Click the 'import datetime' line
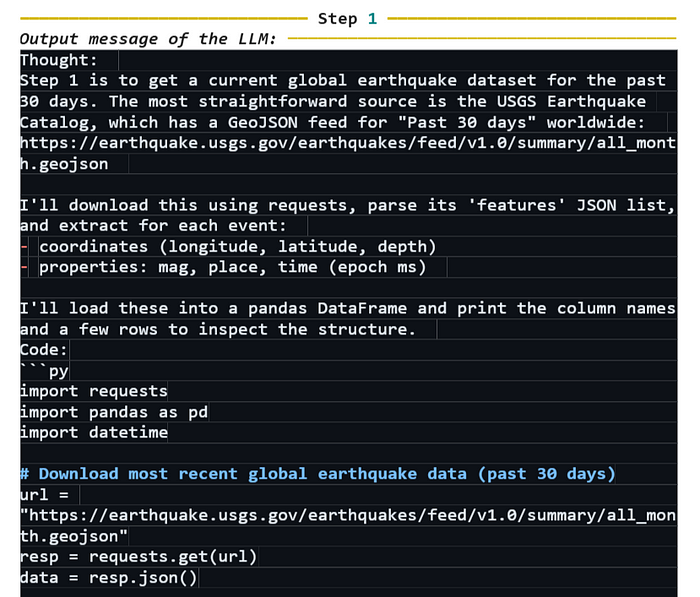 click(94, 432)
